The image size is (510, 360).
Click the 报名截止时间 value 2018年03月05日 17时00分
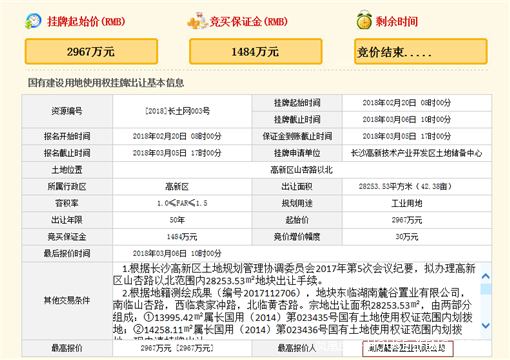(x=177, y=153)
